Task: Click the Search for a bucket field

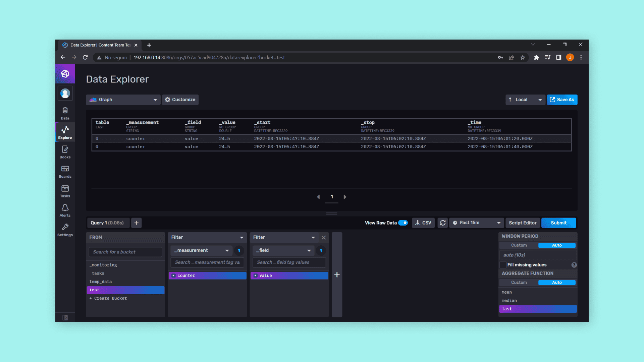Action: (125, 252)
